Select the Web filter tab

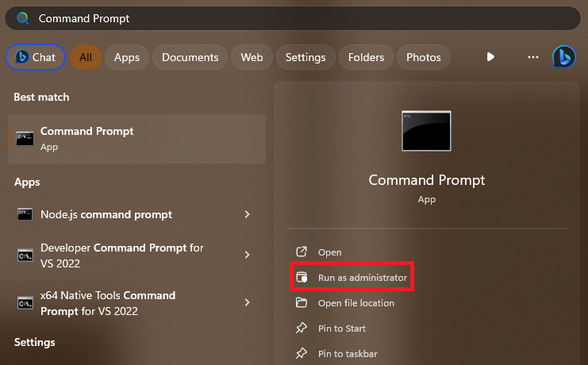pyautogui.click(x=252, y=57)
